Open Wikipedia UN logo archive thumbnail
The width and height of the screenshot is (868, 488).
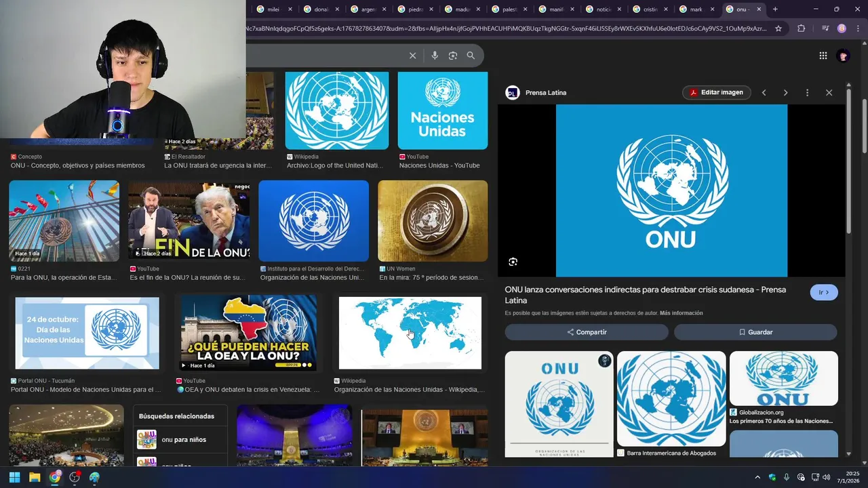point(336,110)
